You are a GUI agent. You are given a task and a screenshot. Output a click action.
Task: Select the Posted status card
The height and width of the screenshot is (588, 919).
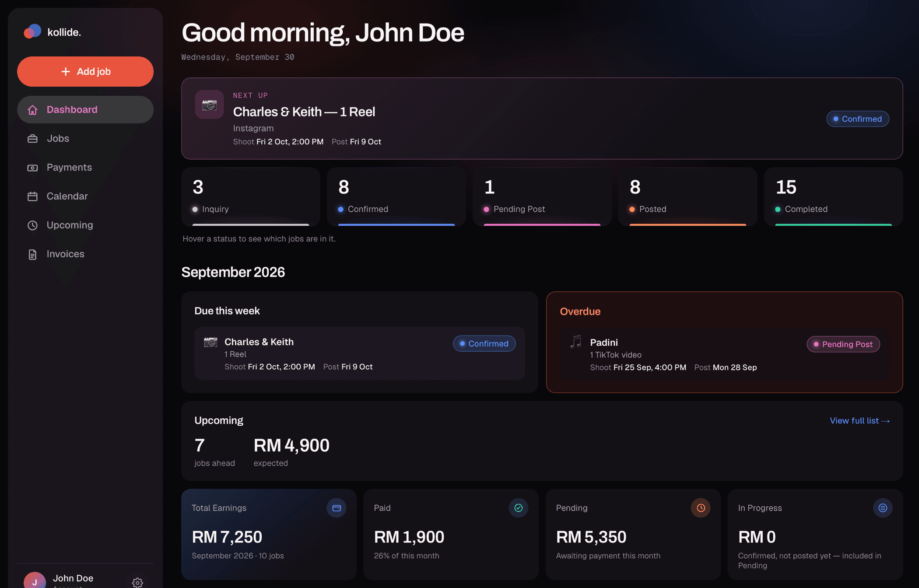click(x=688, y=197)
